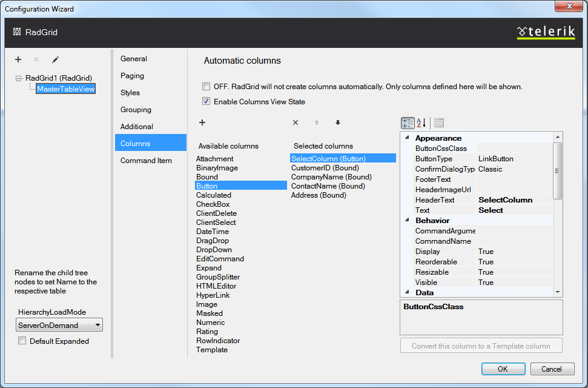
Task: Collapse the RadGrid1 tree node
Action: [x=19, y=78]
